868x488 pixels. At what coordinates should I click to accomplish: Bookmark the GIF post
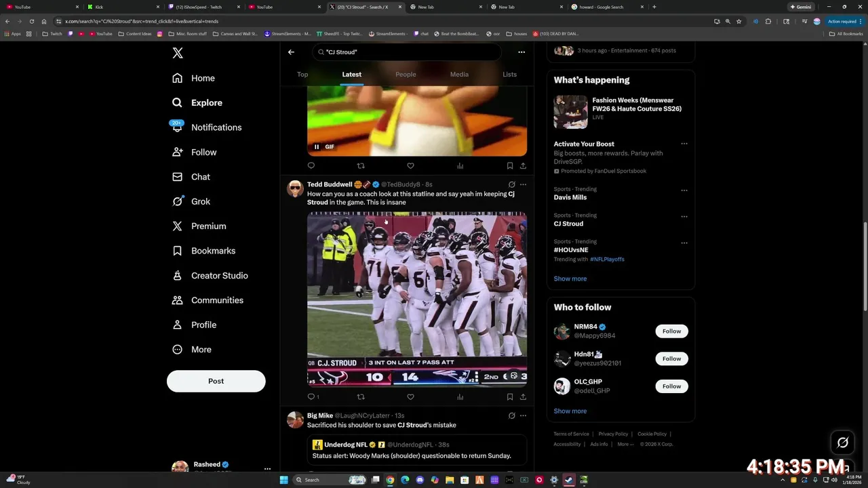coord(509,165)
